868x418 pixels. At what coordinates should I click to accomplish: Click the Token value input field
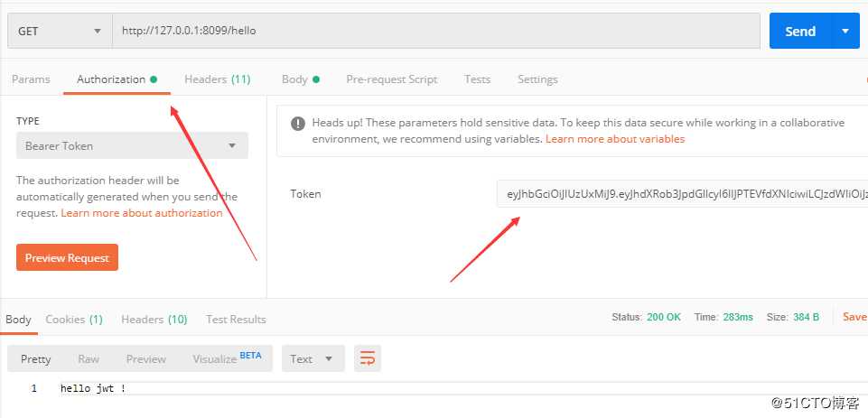click(x=682, y=194)
